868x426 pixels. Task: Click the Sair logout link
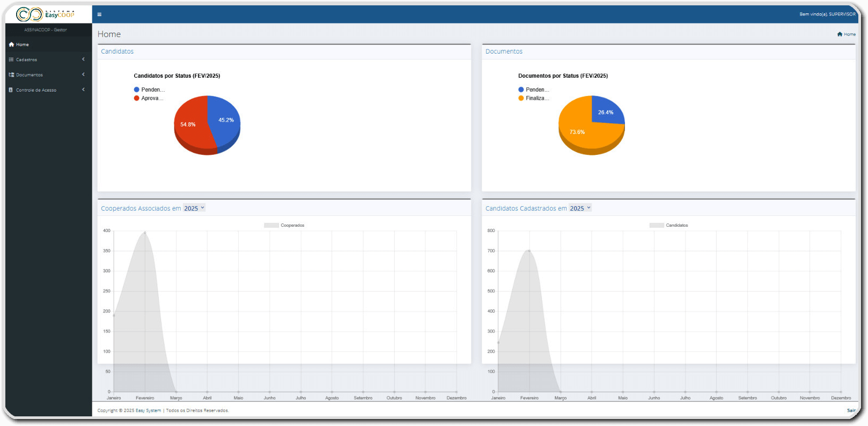pyautogui.click(x=851, y=410)
